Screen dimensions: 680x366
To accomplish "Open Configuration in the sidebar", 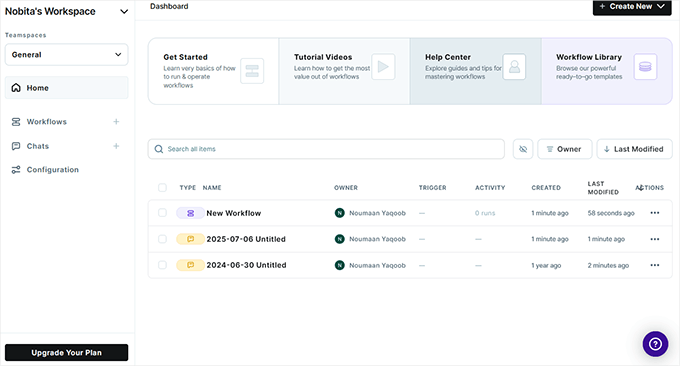I will (x=53, y=170).
